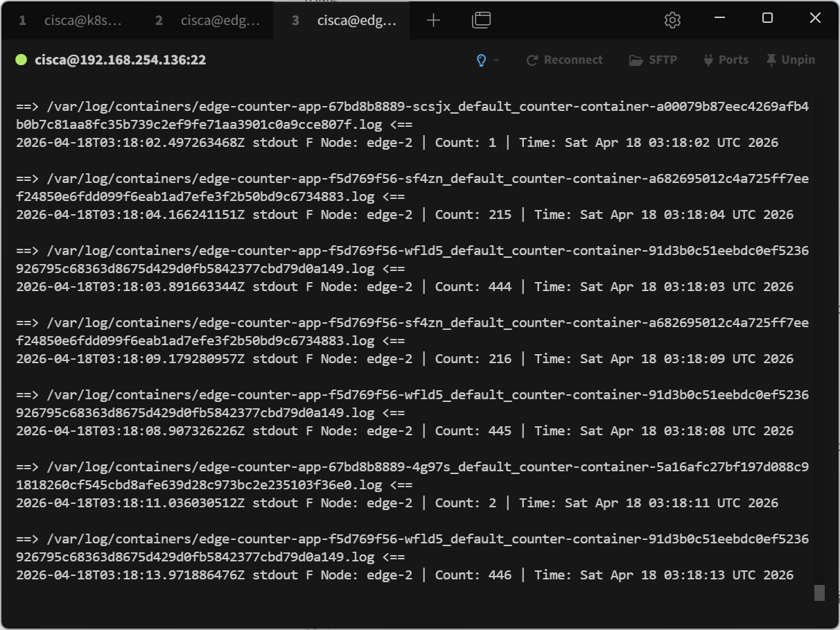This screenshot has height=630, width=840.
Task: Switch to tab 2 cisca@edg
Action: click(207, 21)
